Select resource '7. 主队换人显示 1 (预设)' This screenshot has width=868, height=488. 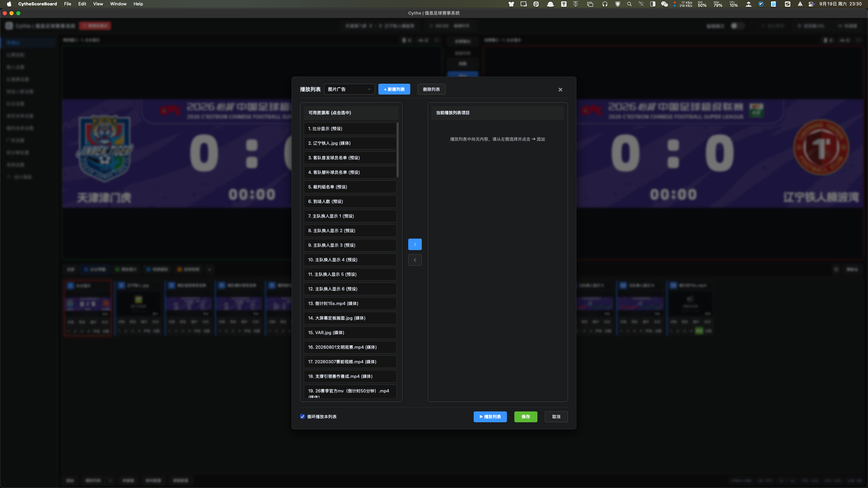point(350,216)
